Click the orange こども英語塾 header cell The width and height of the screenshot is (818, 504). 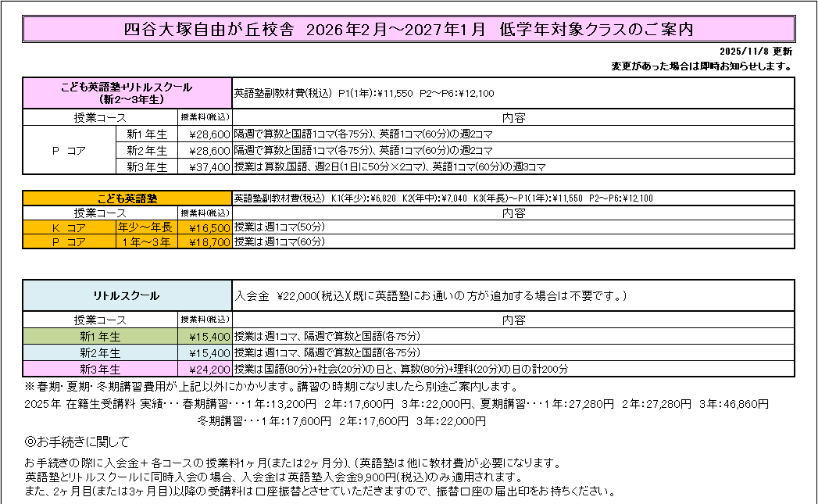pos(127,198)
